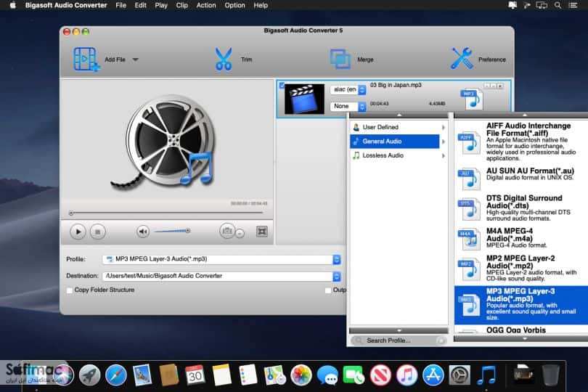Open the snapshot options small arrow button
The height and width of the screenshot is (392, 588).
coord(240,233)
